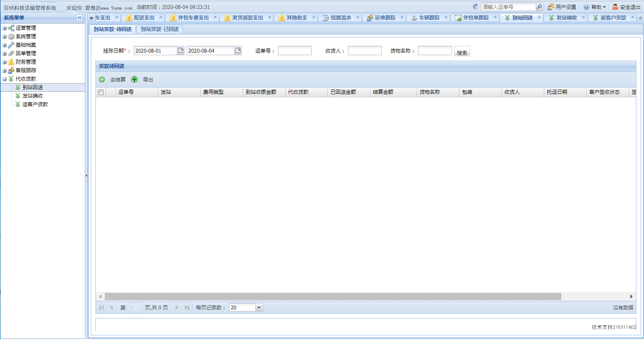This screenshot has height=340, width=644.
Task: Close the 到站回送 tab
Action: click(x=539, y=17)
